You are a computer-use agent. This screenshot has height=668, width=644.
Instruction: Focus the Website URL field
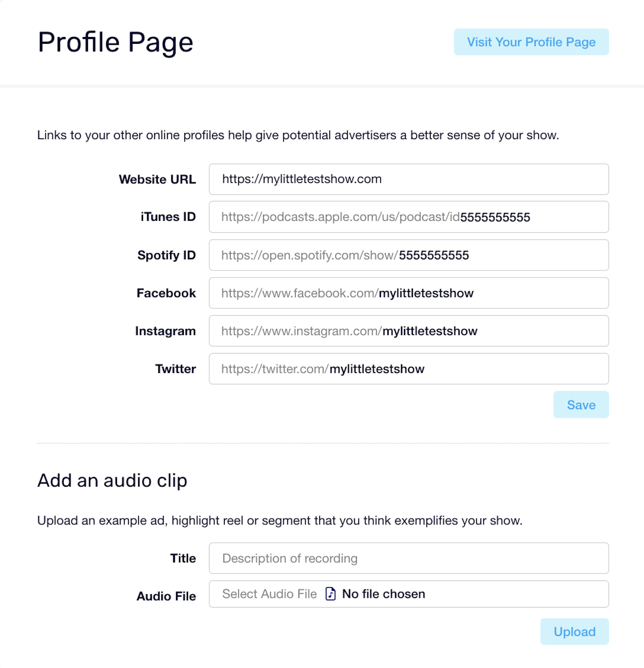tap(409, 179)
